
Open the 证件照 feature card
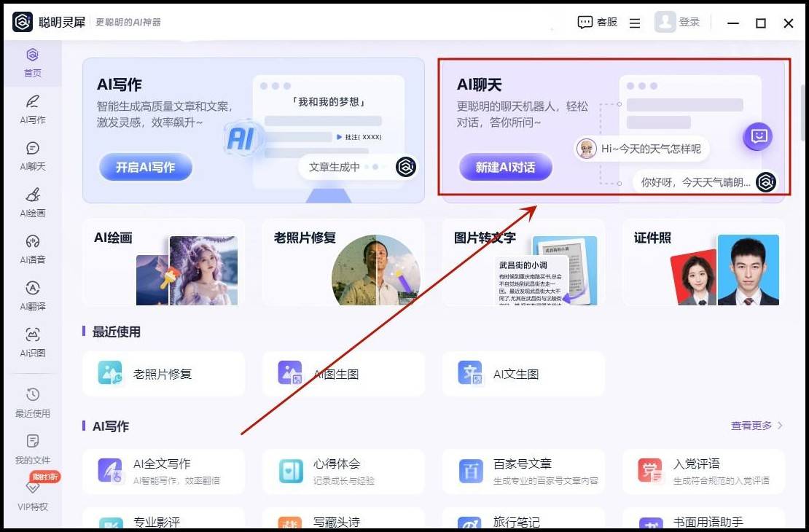703,262
